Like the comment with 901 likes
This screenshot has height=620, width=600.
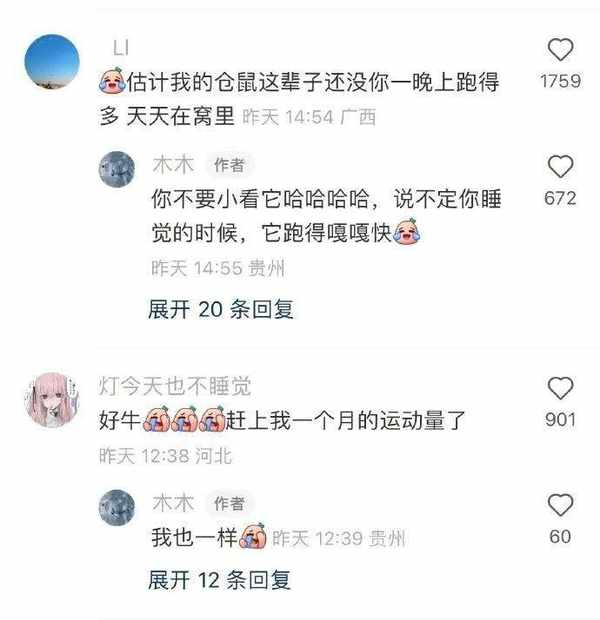tap(560, 388)
